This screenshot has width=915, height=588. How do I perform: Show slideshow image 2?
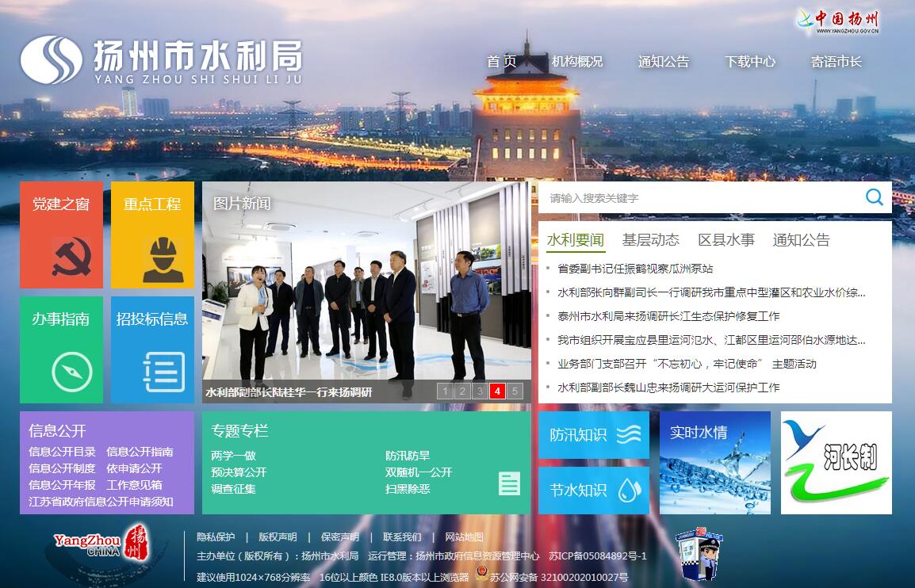[462, 391]
